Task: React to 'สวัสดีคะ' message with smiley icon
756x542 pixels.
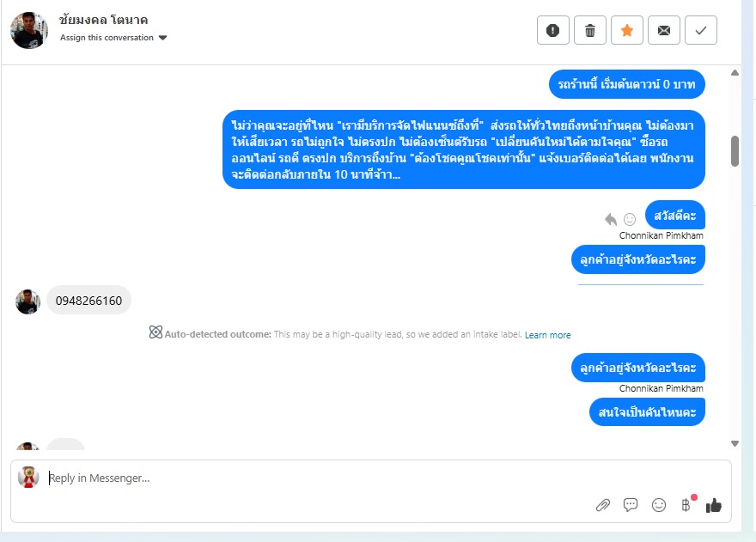Action: coord(630,219)
